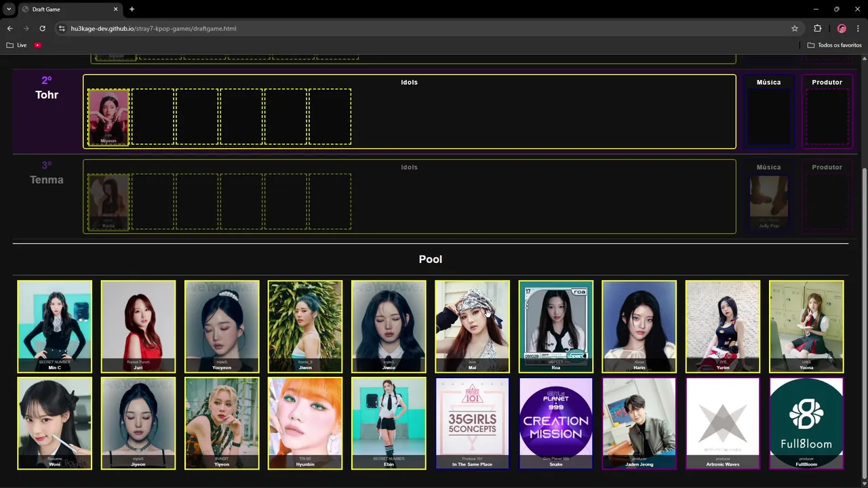This screenshot has width=868, height=488.
Task: Pick the Min C idol card
Action: coord(54,326)
